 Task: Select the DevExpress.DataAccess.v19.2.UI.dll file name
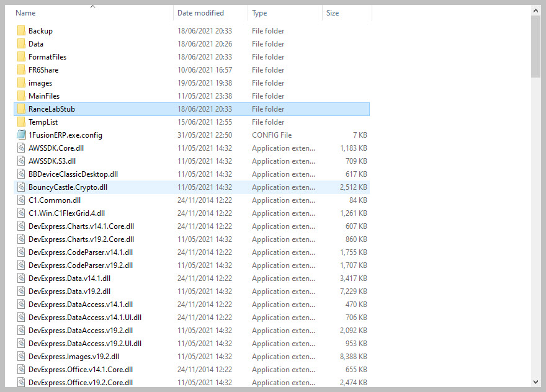pyautogui.click(x=85, y=343)
